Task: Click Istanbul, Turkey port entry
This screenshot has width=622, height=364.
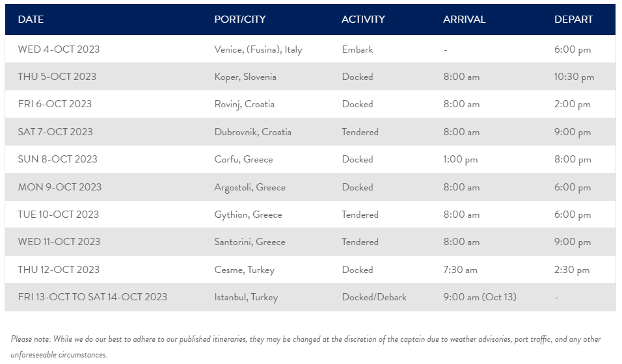Action: click(x=246, y=297)
